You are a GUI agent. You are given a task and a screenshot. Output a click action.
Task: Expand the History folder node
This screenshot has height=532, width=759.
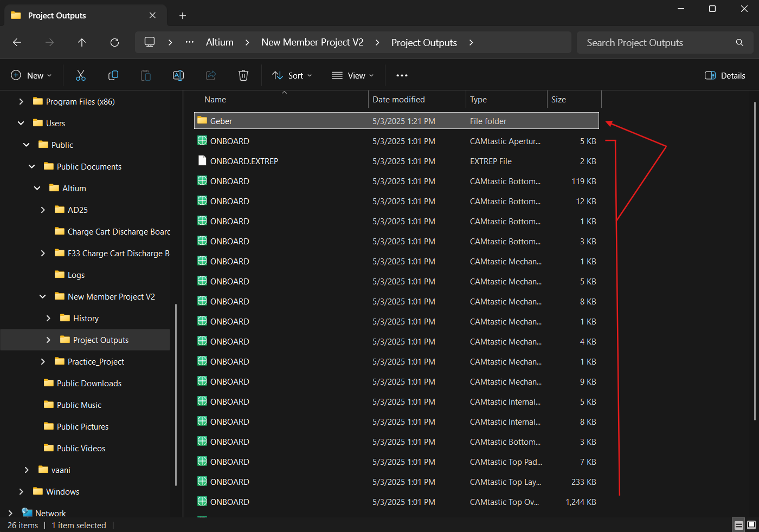[48, 318]
